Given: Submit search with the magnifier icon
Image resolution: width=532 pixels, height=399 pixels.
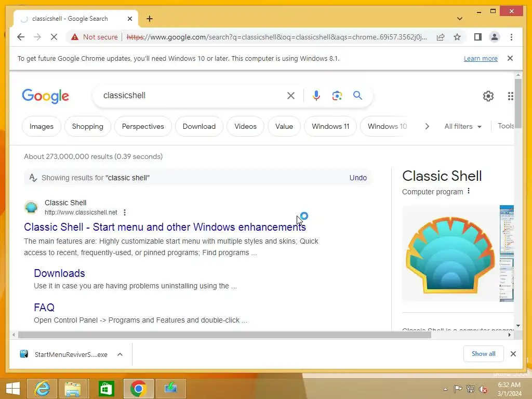Looking at the screenshot, I should point(357,96).
